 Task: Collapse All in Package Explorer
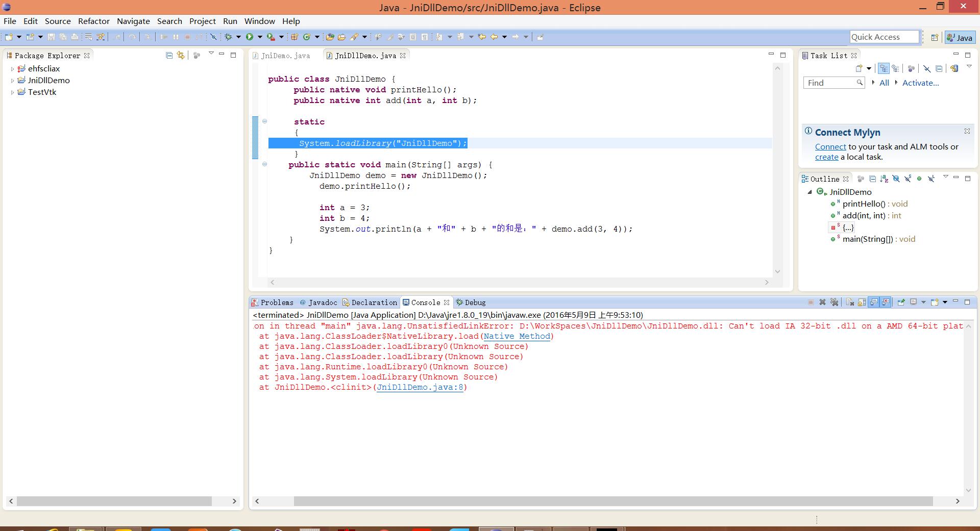tap(169, 56)
